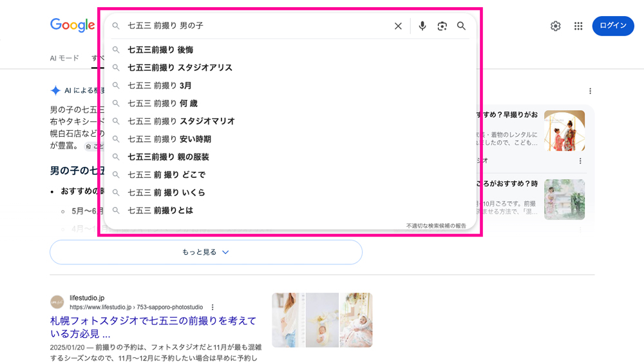Viewport: 644px width, 363px height.
Task: Select suggestion 七五三前撮り 後悔
Action: pos(290,50)
